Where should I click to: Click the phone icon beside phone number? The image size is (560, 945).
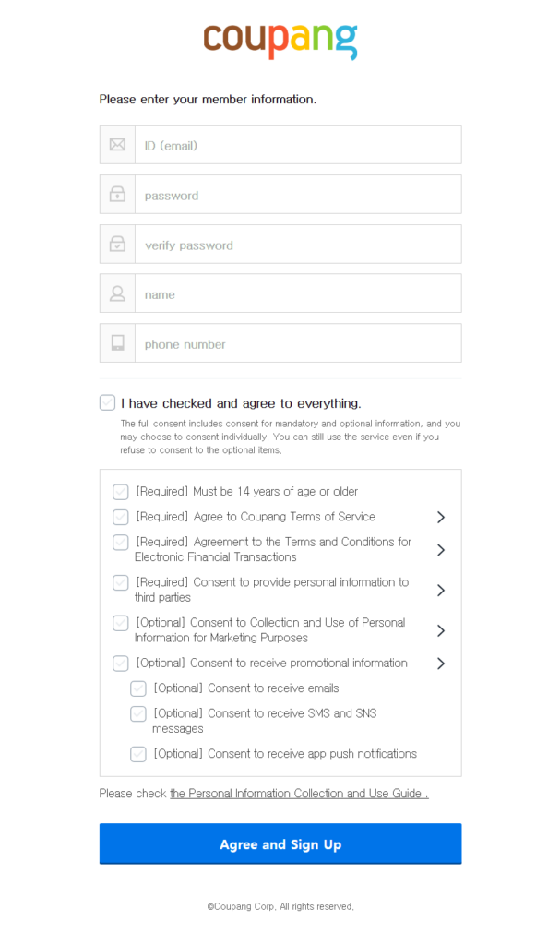tap(117, 343)
